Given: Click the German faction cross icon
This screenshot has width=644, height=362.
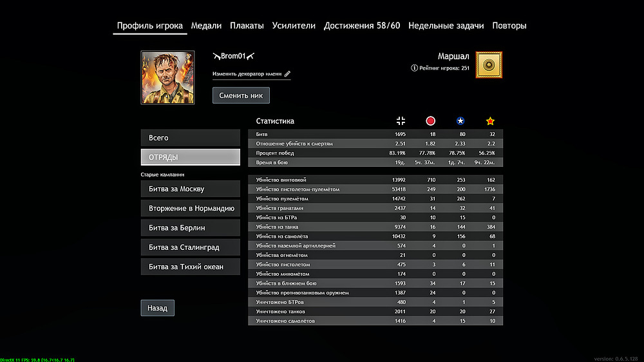Looking at the screenshot, I should click(401, 121).
